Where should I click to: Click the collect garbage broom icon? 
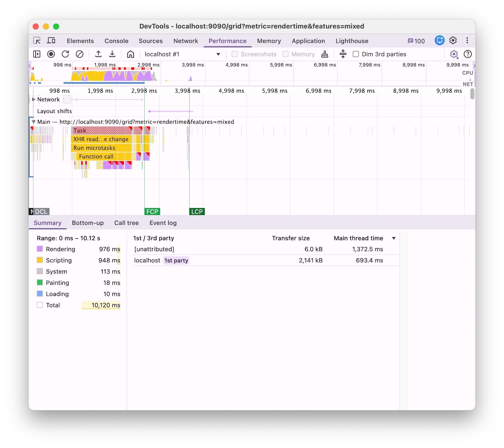pos(324,54)
